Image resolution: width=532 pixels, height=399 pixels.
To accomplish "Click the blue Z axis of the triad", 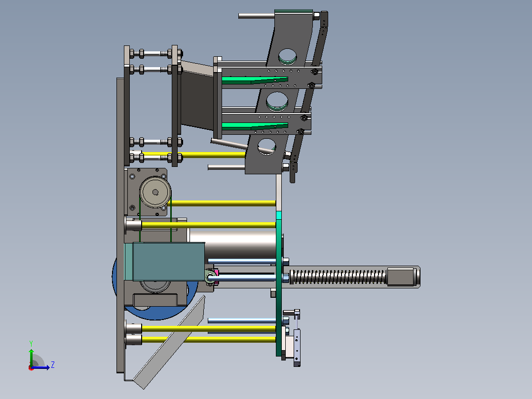I will [41, 367].
